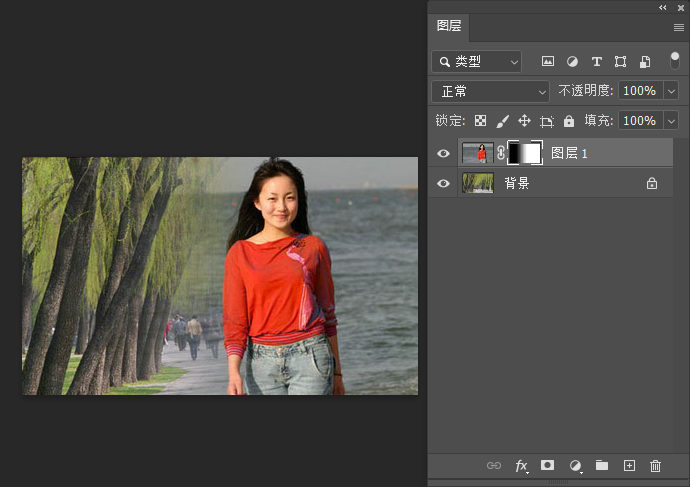Screen dimensions: 690x487
Task: Close the Layers panel with X
Action: point(681,7)
